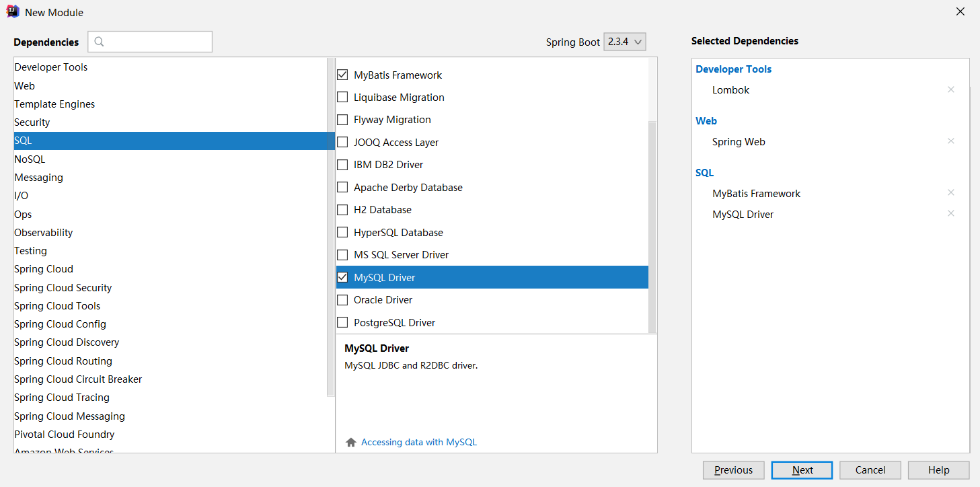Remove MySQL Driver from selected dependencies
Image resolution: width=980 pixels, height=487 pixels.
pos(950,214)
